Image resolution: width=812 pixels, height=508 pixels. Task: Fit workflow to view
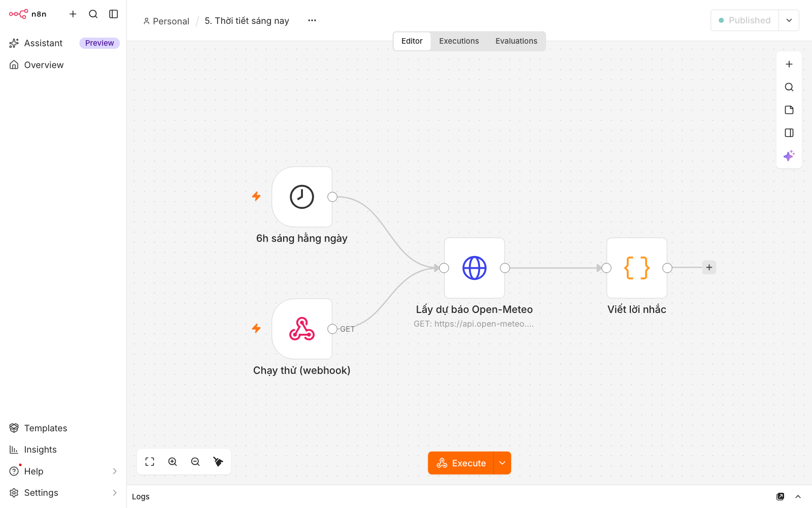pyautogui.click(x=150, y=462)
